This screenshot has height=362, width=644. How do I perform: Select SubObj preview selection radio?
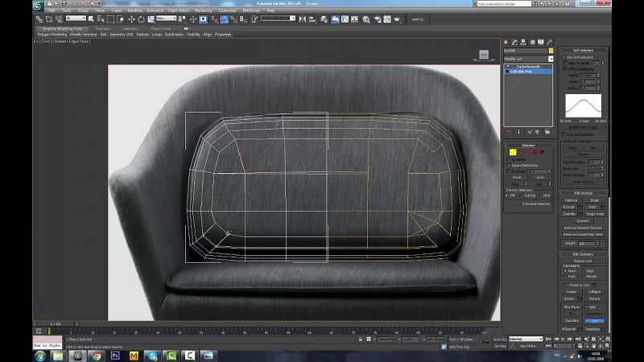tap(522, 195)
